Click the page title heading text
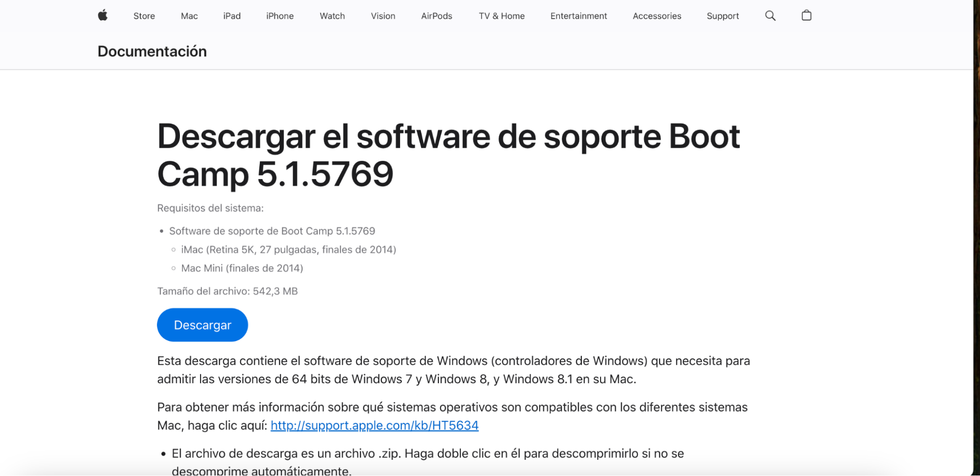This screenshot has width=980, height=476. [449, 154]
